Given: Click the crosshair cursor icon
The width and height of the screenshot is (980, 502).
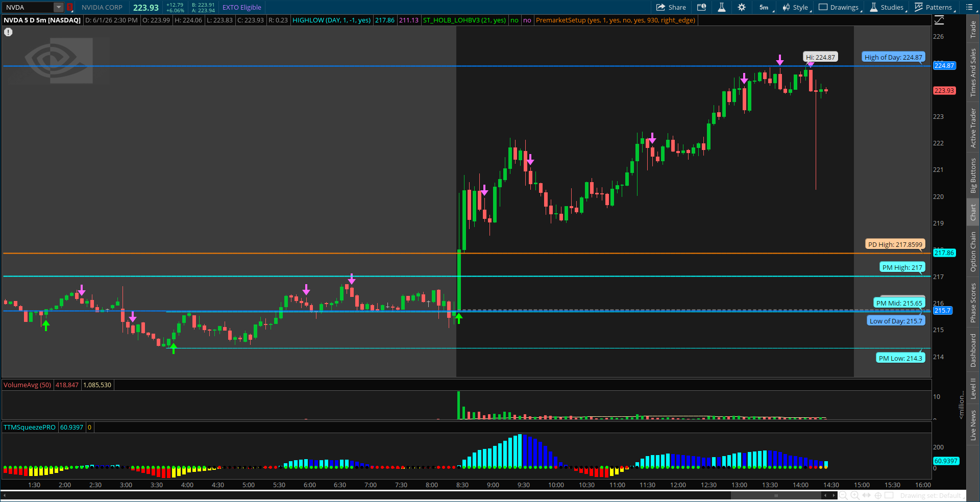Looking at the screenshot, I should 878,495.
